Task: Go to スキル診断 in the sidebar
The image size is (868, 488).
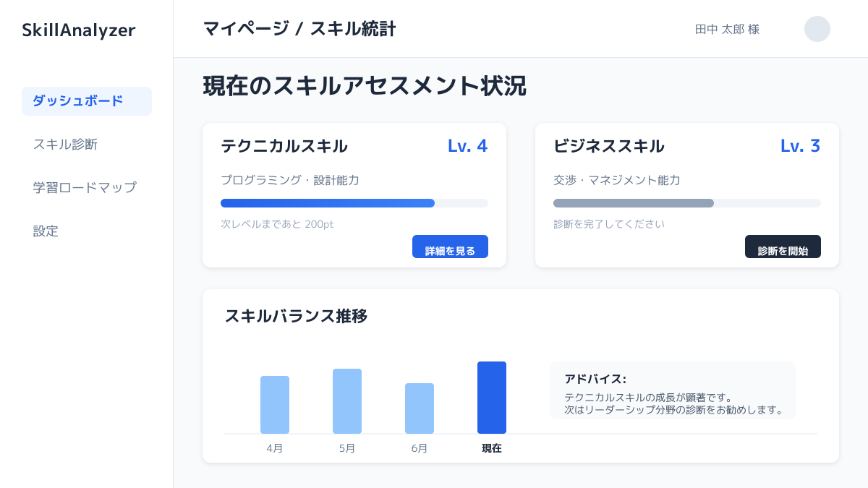Action: tap(65, 145)
